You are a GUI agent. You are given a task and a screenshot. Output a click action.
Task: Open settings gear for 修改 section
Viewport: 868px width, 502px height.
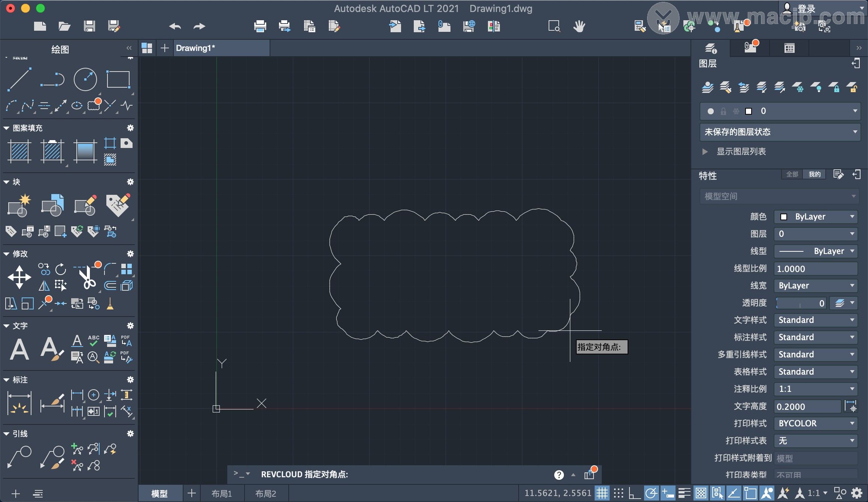tap(130, 254)
